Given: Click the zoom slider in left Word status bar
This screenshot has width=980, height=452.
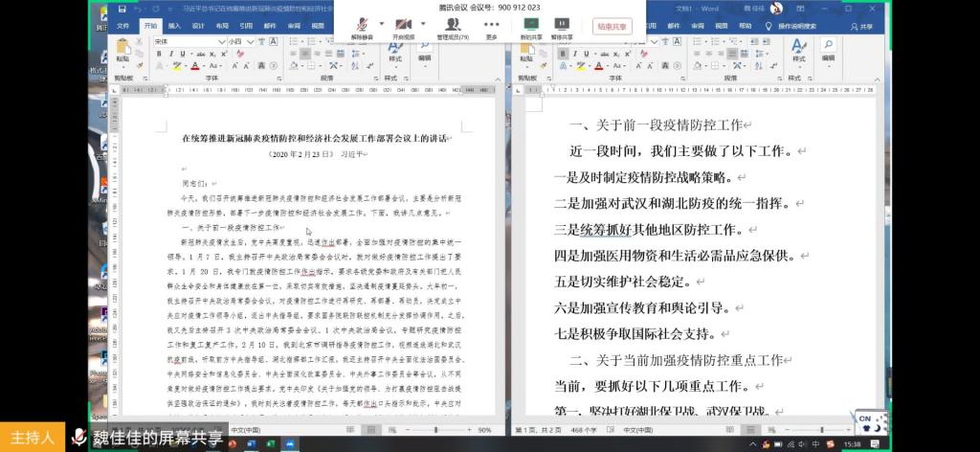Looking at the screenshot, I should pos(435,430).
